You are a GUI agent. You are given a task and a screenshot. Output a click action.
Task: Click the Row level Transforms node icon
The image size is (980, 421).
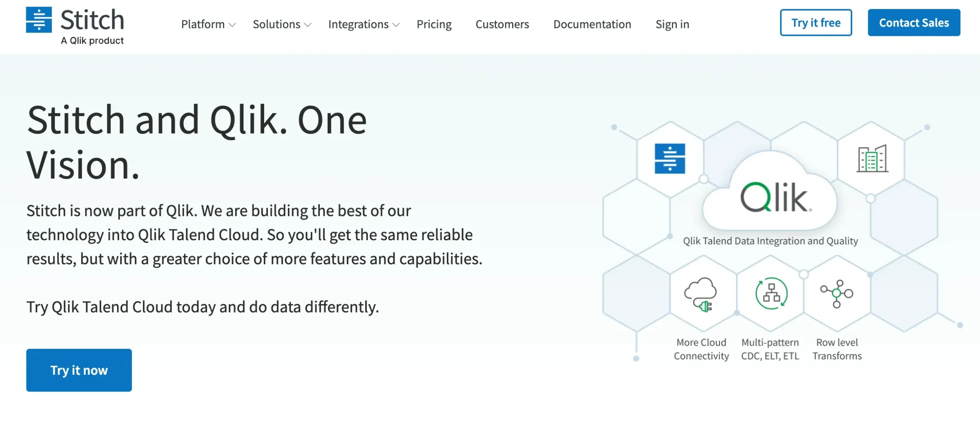(x=837, y=293)
